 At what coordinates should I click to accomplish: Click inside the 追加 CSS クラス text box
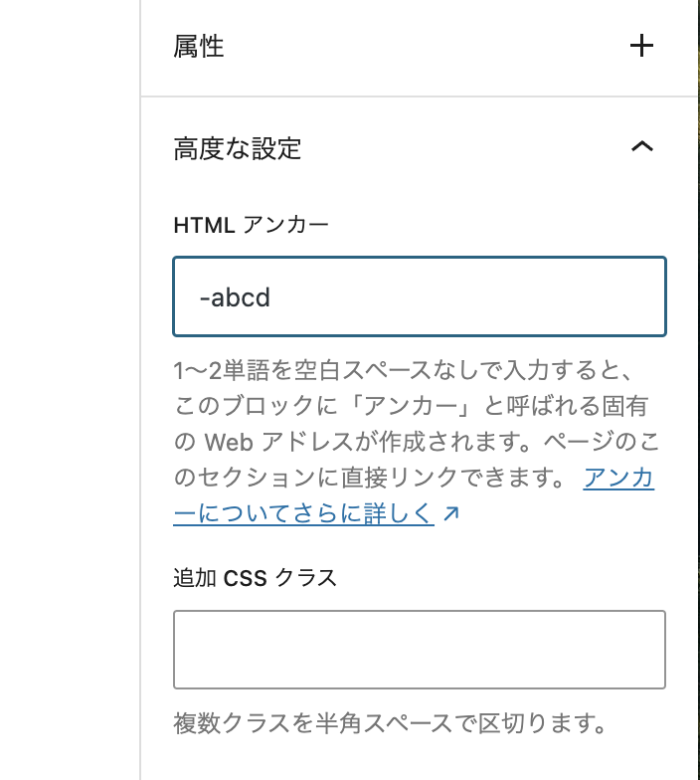pyautogui.click(x=419, y=650)
